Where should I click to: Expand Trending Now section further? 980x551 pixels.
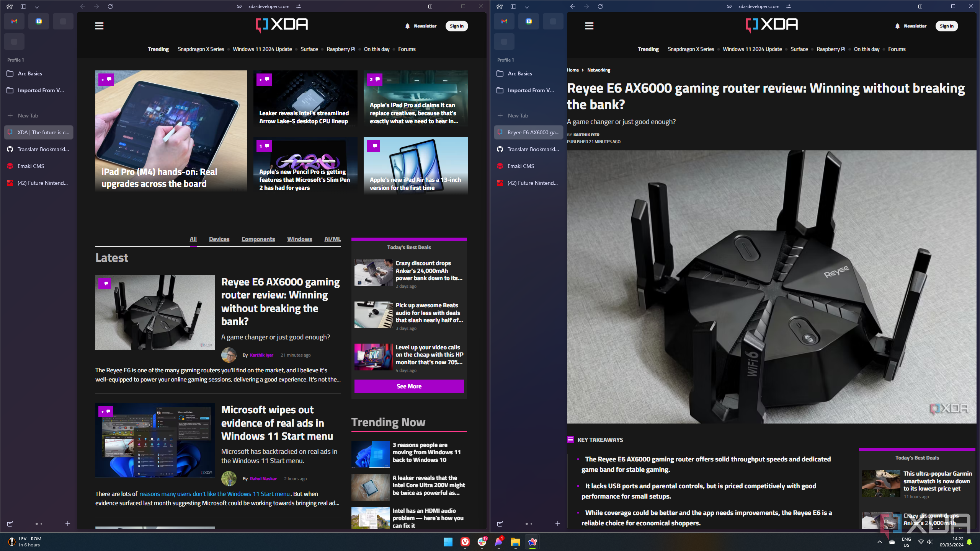click(x=408, y=386)
